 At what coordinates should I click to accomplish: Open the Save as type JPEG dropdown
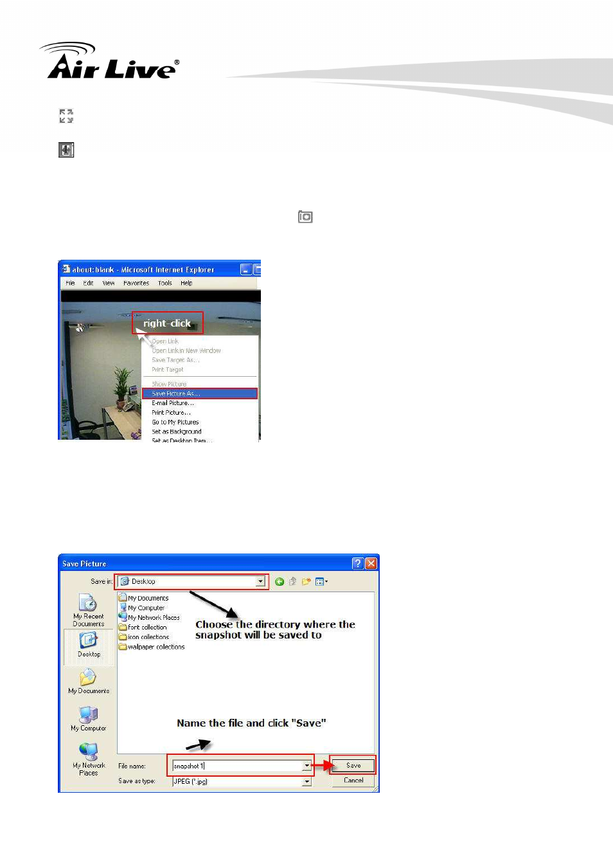[242, 781]
